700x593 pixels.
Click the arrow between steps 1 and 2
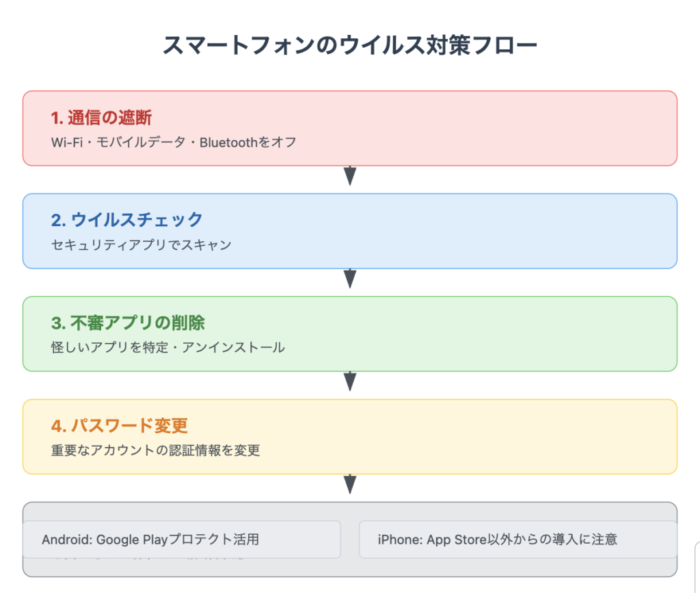click(x=350, y=176)
